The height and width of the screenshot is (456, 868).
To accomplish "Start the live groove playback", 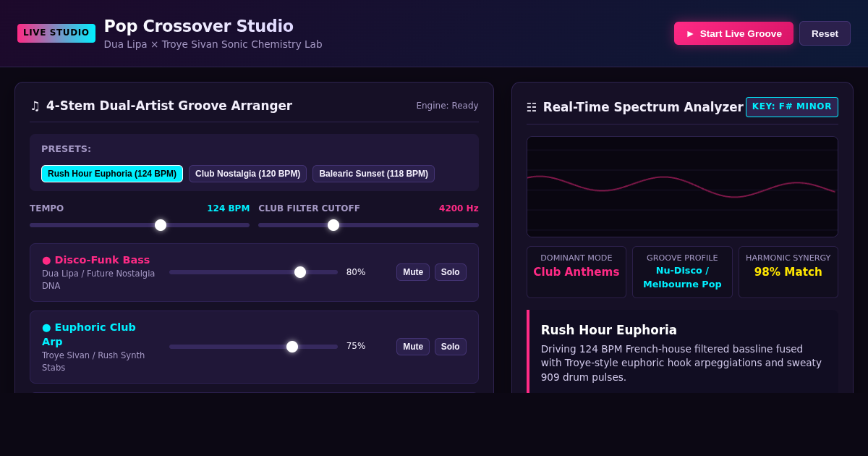I will coord(733,33).
